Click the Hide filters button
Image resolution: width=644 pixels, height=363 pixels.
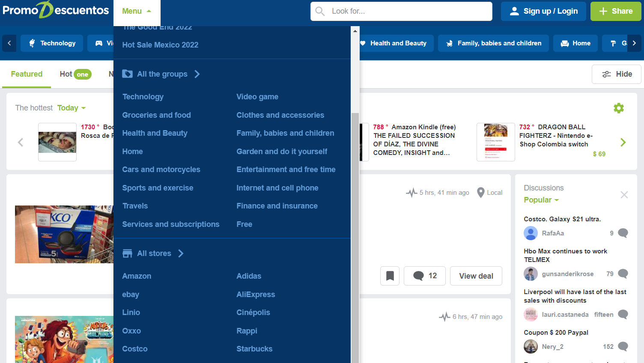(617, 74)
